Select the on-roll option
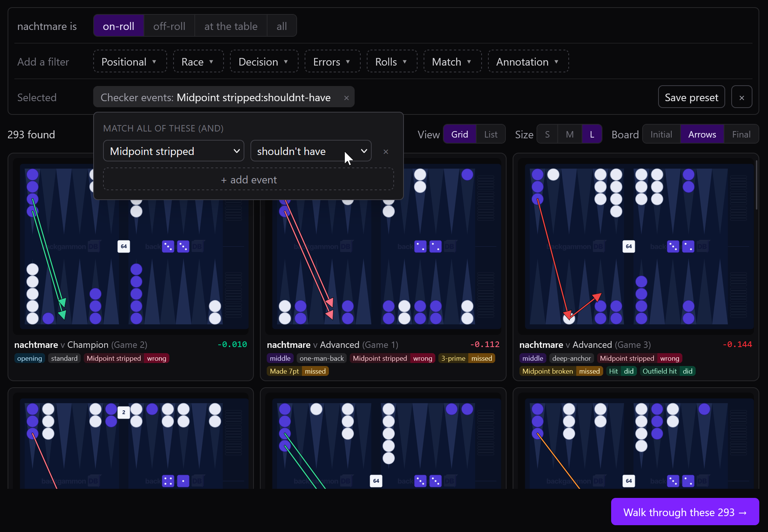 119,26
